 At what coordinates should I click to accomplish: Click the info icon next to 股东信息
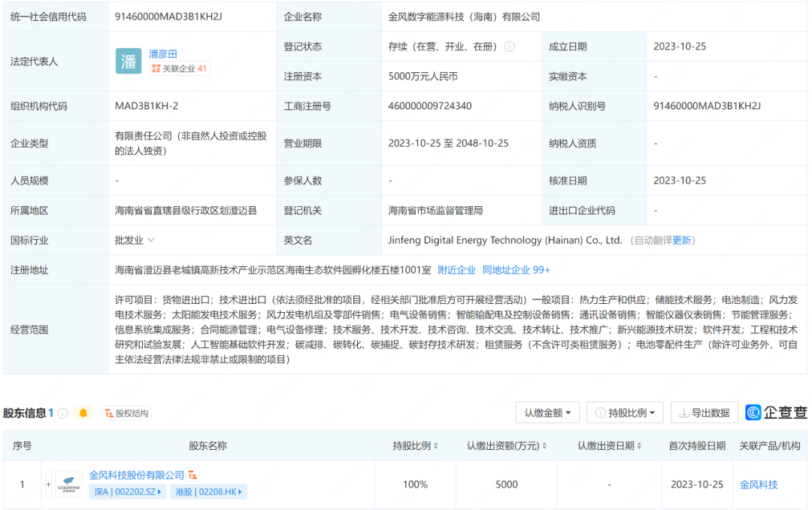click(62, 413)
